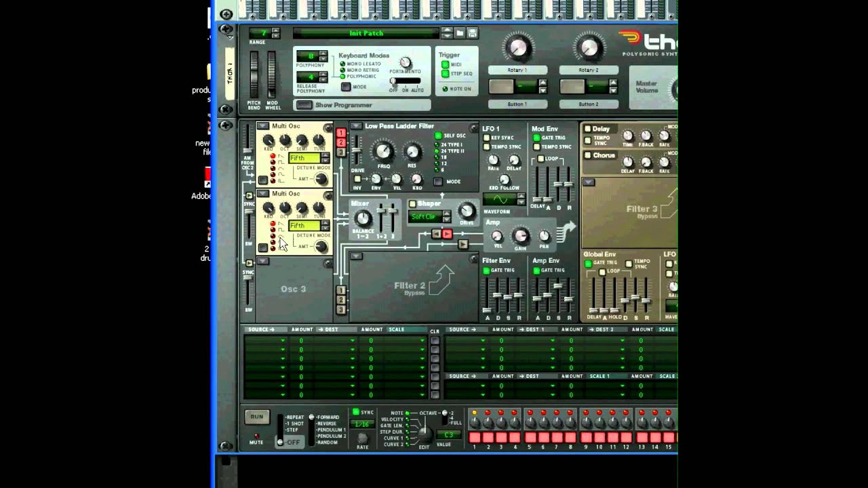Open the first Multi Osc type dropdown
The height and width of the screenshot is (488, 868).
pyautogui.click(x=263, y=126)
